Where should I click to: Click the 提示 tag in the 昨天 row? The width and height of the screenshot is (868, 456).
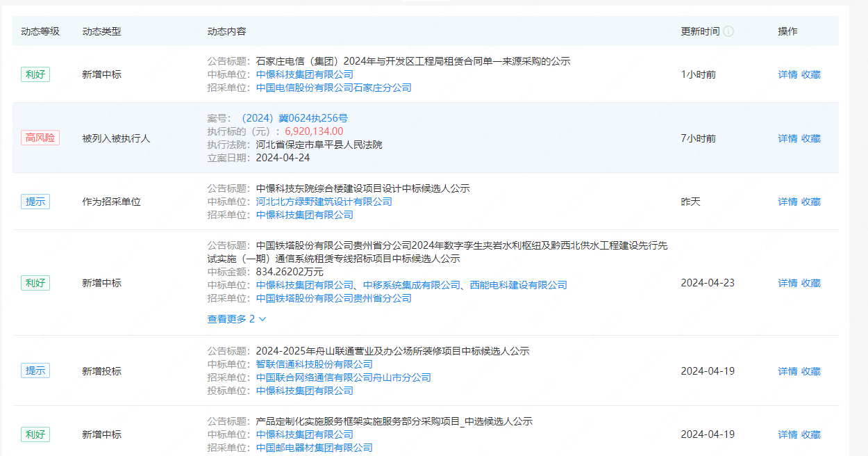pos(35,202)
